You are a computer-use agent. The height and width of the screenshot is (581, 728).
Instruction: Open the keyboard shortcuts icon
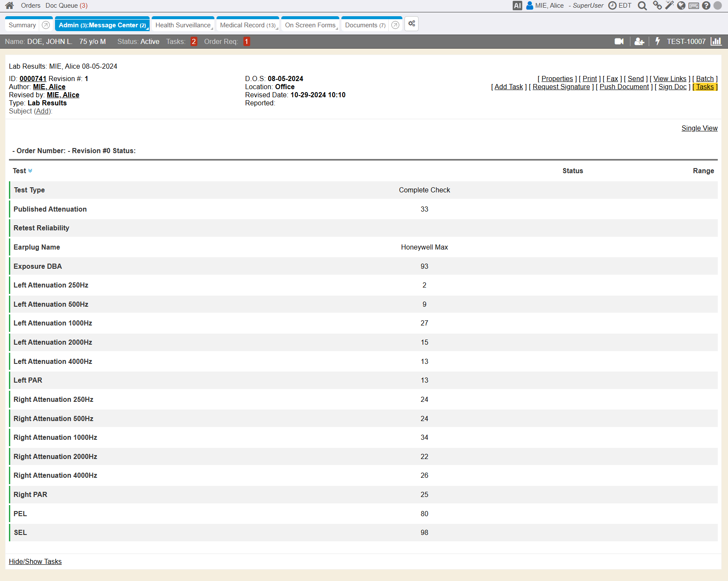pos(693,6)
